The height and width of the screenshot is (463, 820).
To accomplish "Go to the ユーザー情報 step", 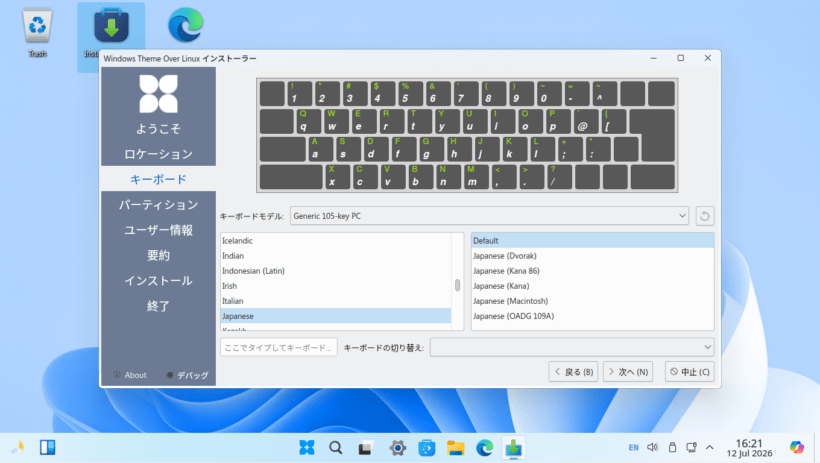I will [x=158, y=230].
